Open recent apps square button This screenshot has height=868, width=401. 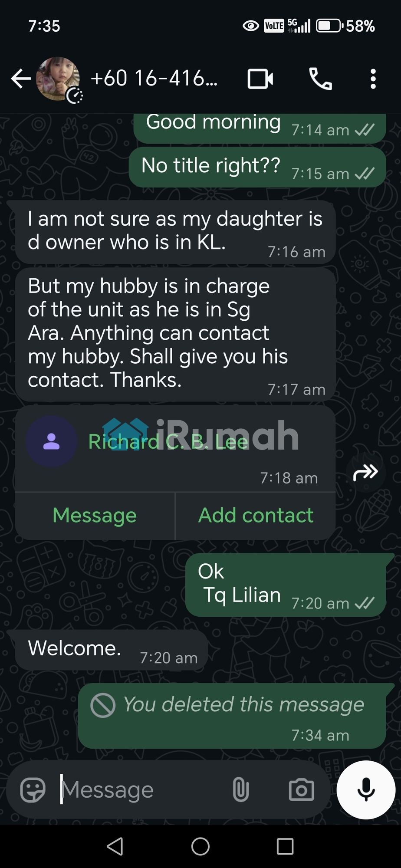click(x=285, y=846)
